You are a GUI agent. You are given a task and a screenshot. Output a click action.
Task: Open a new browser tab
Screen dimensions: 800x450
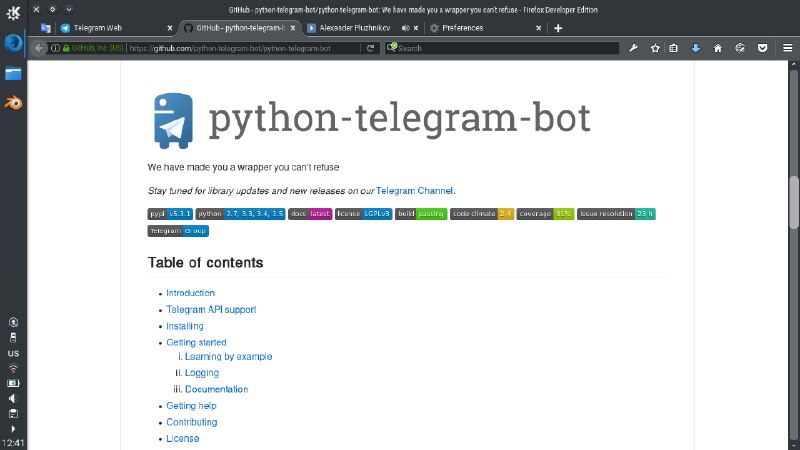(x=558, y=28)
